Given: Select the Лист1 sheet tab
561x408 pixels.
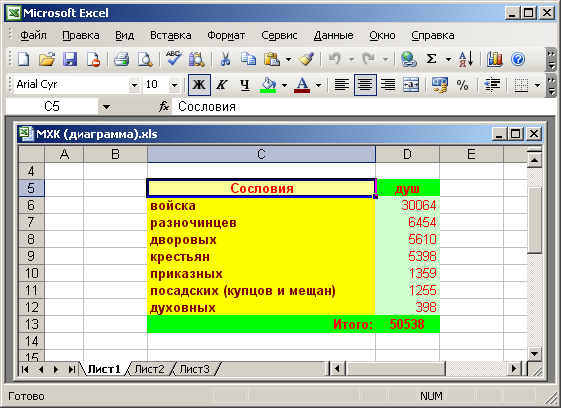Looking at the screenshot, I should click(x=104, y=369).
